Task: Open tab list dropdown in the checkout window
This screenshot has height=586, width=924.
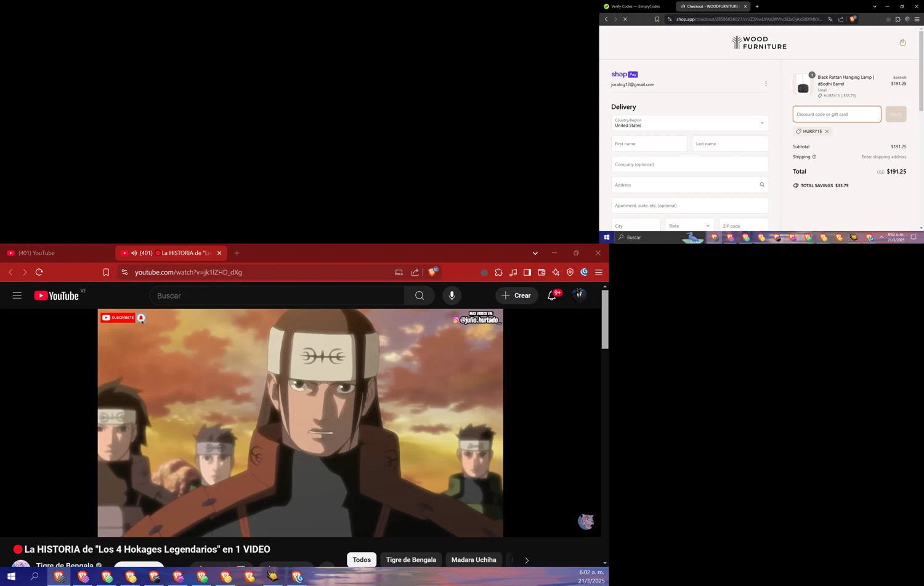Action: click(x=875, y=6)
